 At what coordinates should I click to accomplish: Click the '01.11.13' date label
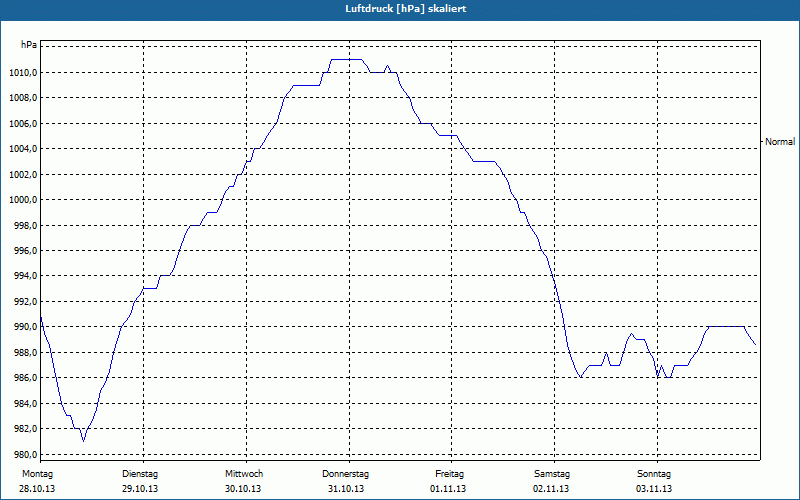(x=448, y=489)
